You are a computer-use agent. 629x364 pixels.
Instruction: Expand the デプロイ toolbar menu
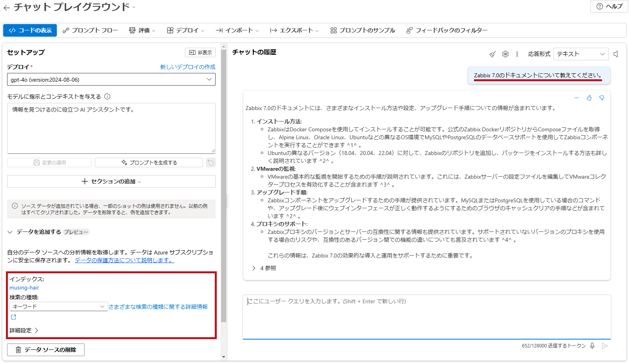point(186,30)
